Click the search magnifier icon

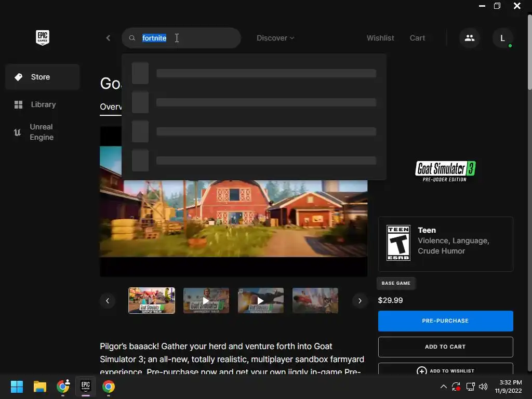point(132,38)
